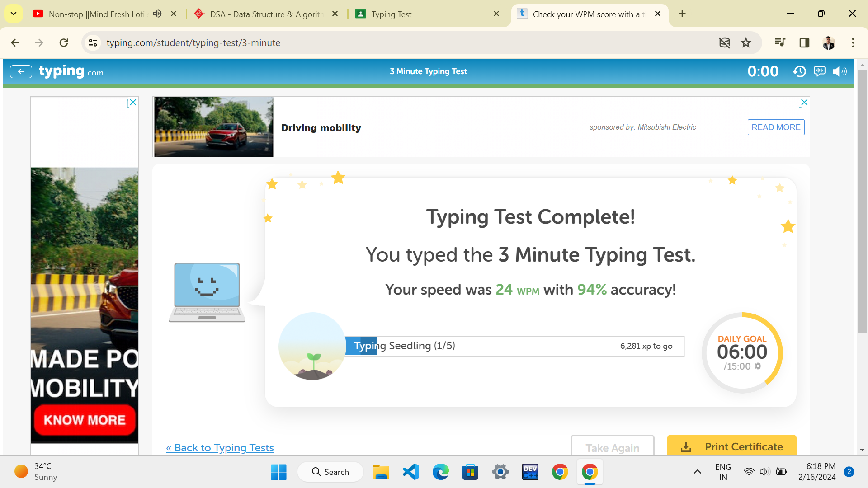Open media control icon in toolbar
The height and width of the screenshot is (488, 868).
tap(780, 43)
